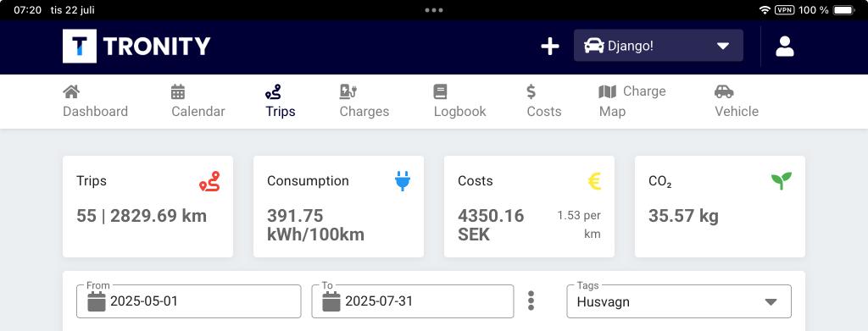Open the Charges charging station icon
The width and height of the screenshot is (868, 331).
coord(348,91)
